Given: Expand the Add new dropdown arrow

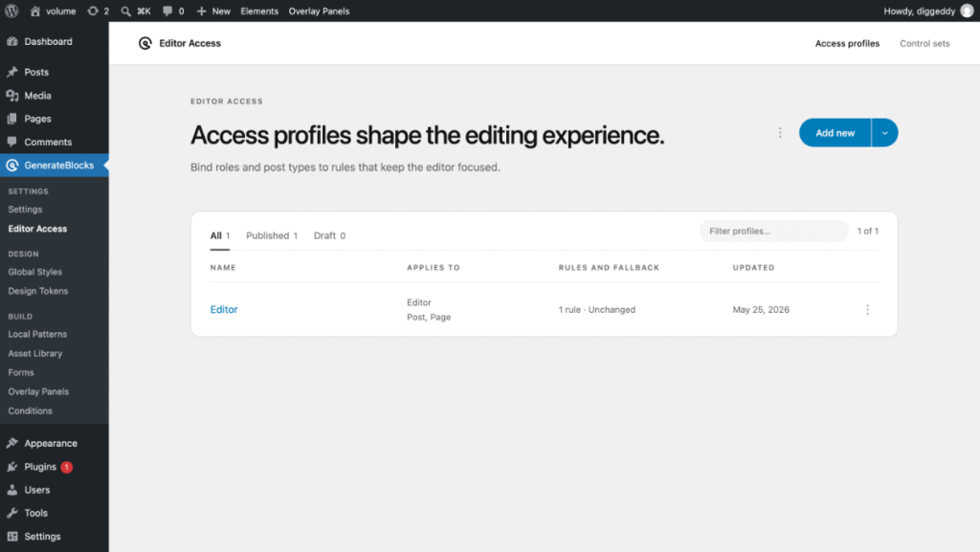Looking at the screenshot, I should pyautogui.click(x=885, y=132).
